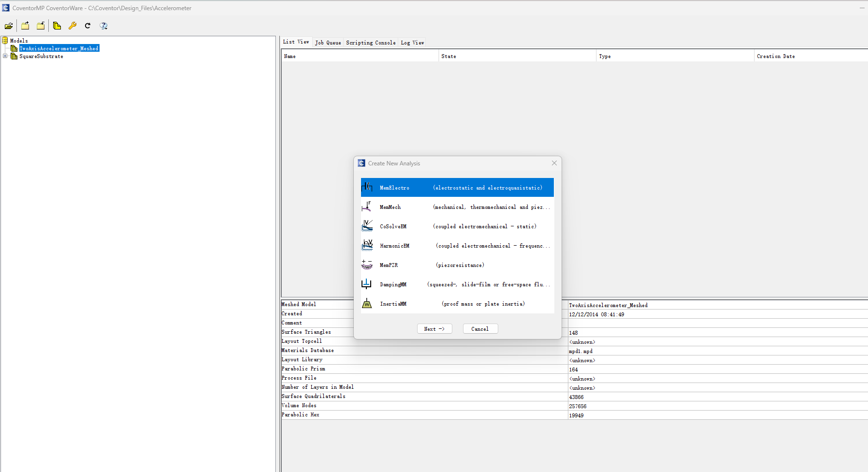
Task: Click the Process File property label
Action: [299, 378]
